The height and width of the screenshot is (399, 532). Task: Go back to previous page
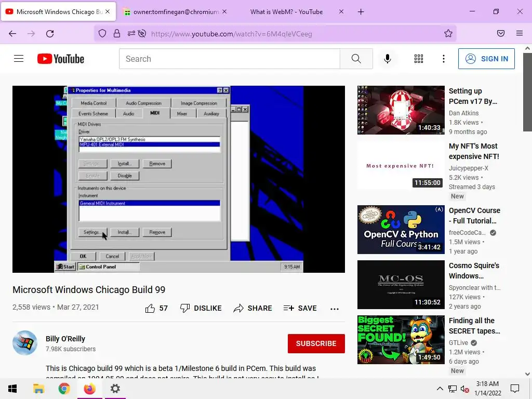12,34
